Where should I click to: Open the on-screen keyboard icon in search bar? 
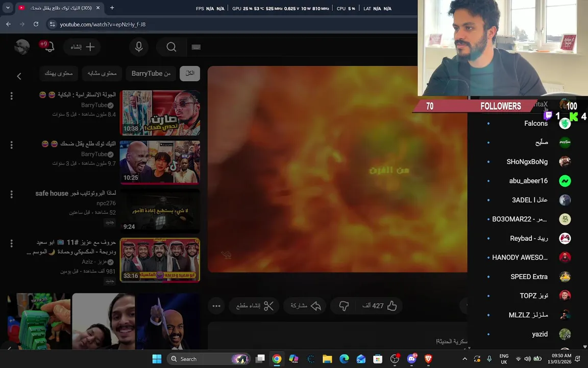pos(196,47)
